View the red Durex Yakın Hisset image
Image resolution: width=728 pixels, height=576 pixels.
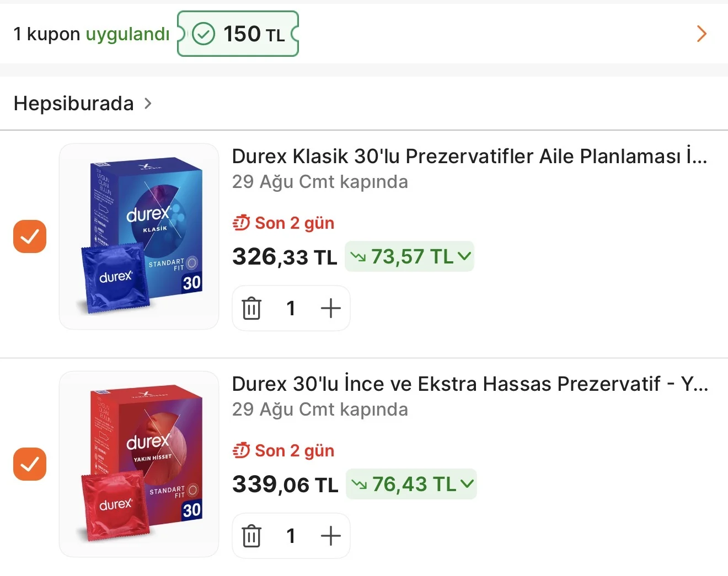(x=139, y=464)
